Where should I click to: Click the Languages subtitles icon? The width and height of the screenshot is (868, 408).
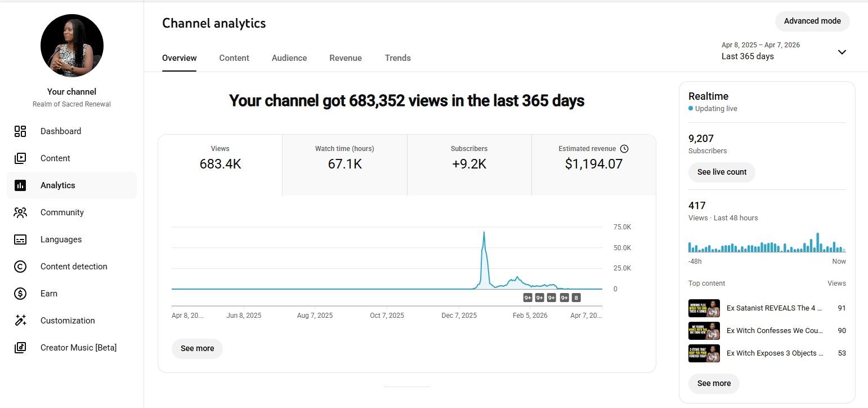click(x=20, y=240)
